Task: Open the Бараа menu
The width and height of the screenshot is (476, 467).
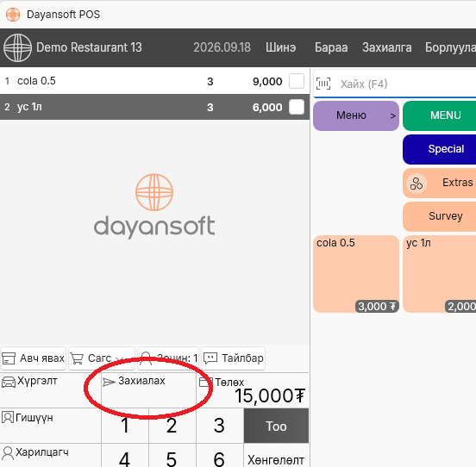Action: (x=331, y=47)
